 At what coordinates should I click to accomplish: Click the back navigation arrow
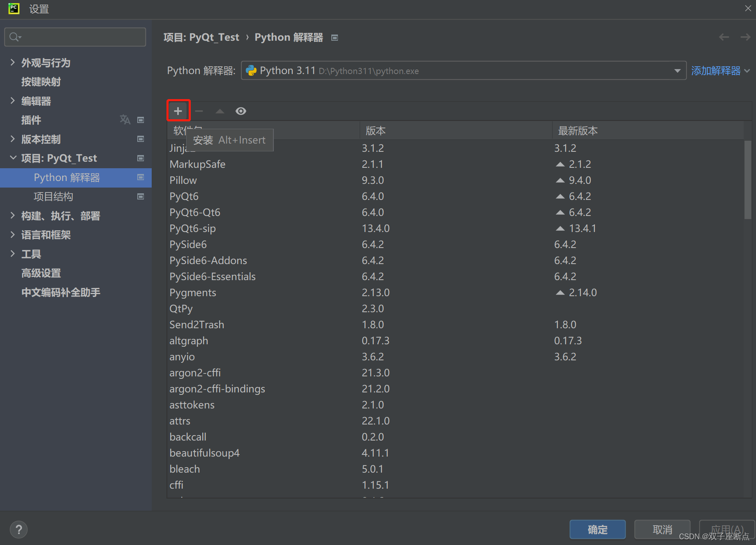pos(724,37)
